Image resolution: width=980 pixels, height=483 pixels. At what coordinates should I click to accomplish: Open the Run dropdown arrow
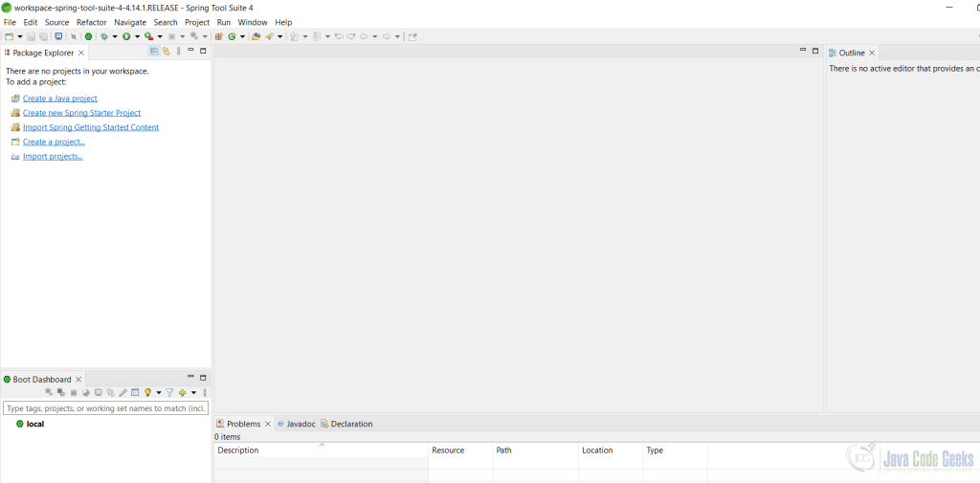[x=138, y=36]
